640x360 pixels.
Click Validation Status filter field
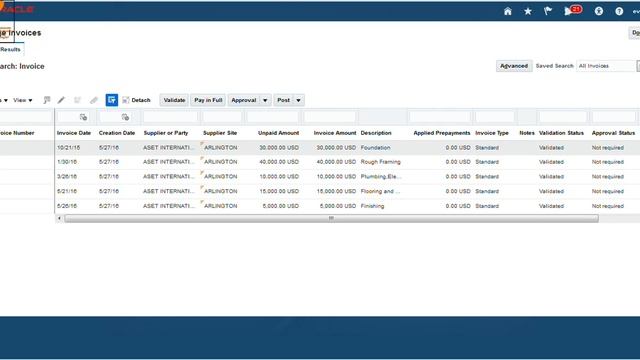[562, 117]
